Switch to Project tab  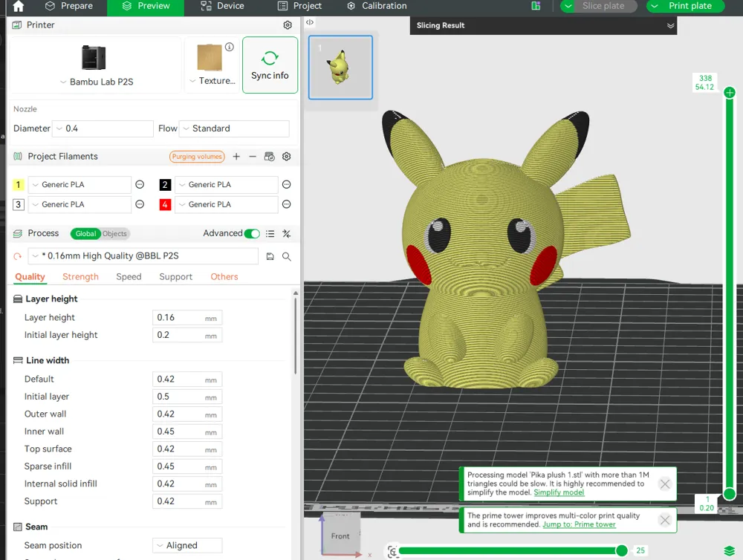click(x=299, y=6)
